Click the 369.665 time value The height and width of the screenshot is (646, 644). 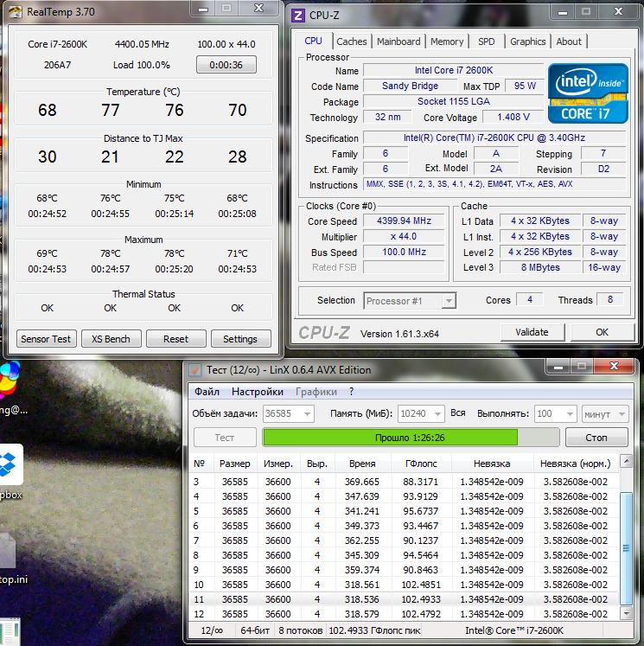coord(362,482)
